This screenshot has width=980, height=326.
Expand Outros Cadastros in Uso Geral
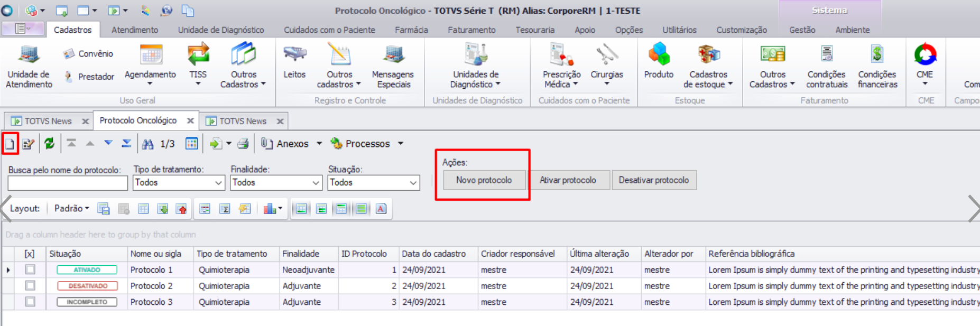pos(243,66)
